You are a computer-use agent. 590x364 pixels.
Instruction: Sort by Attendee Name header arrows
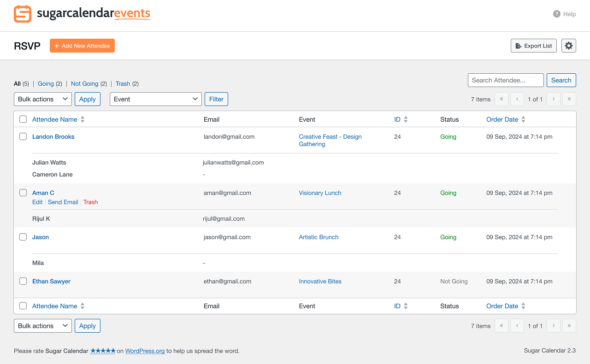83,119
